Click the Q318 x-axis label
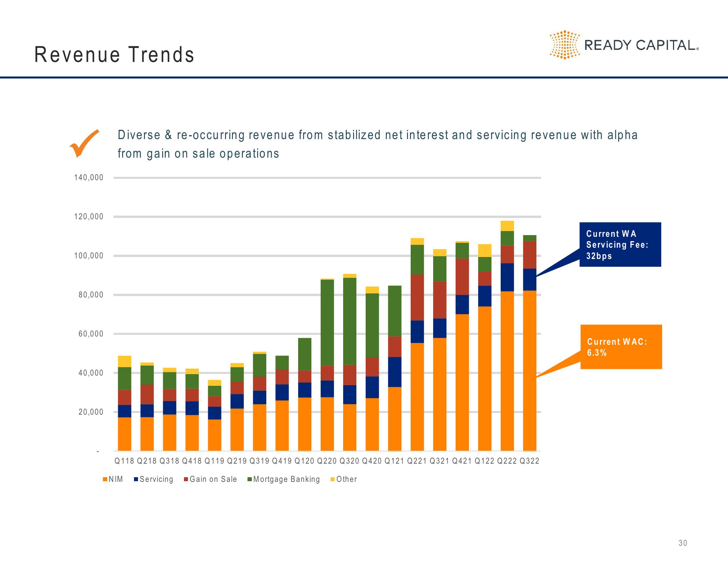Image resolution: width=728 pixels, height=563 pixels. pos(169,461)
